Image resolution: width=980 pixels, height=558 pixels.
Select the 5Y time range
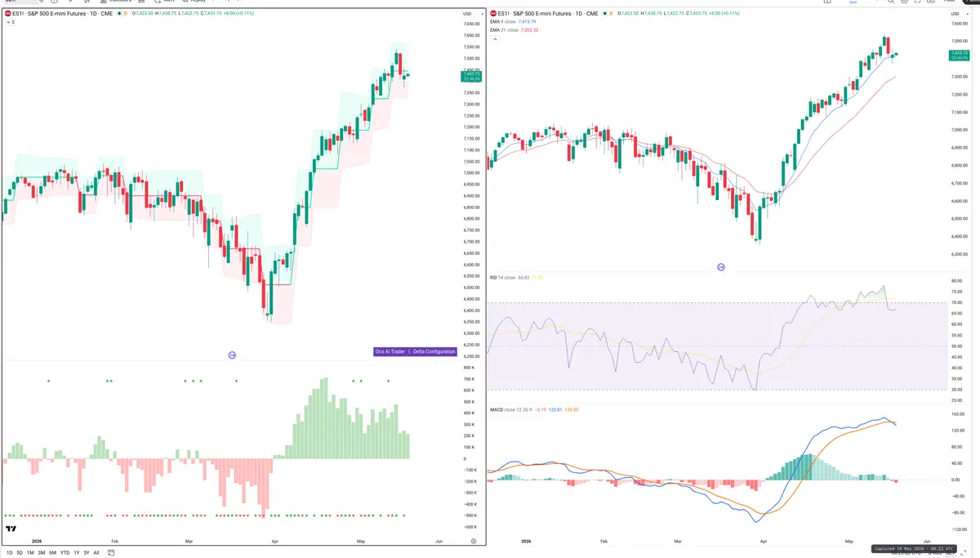click(87, 553)
